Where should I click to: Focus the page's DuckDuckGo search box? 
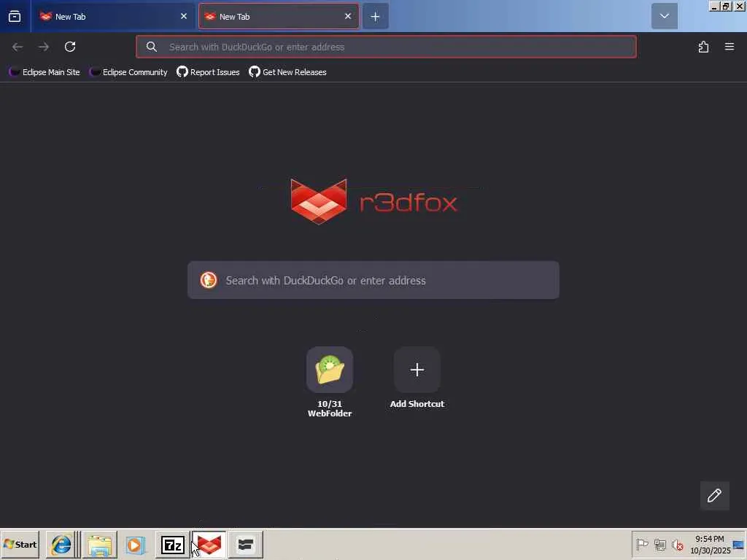coord(373,280)
